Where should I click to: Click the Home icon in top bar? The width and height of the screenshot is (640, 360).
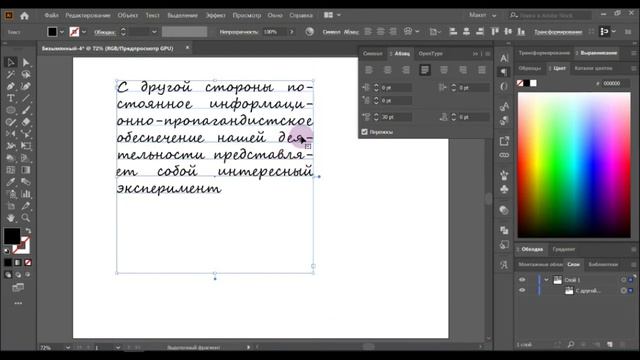[24, 16]
